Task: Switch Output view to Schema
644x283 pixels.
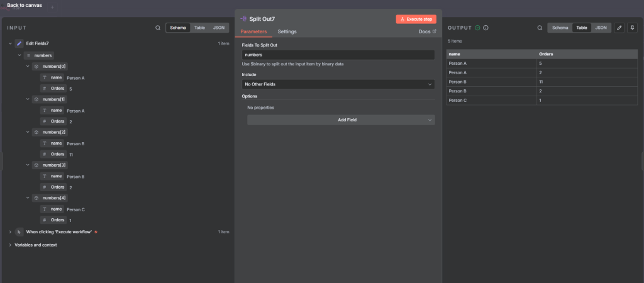Action: tap(560, 28)
